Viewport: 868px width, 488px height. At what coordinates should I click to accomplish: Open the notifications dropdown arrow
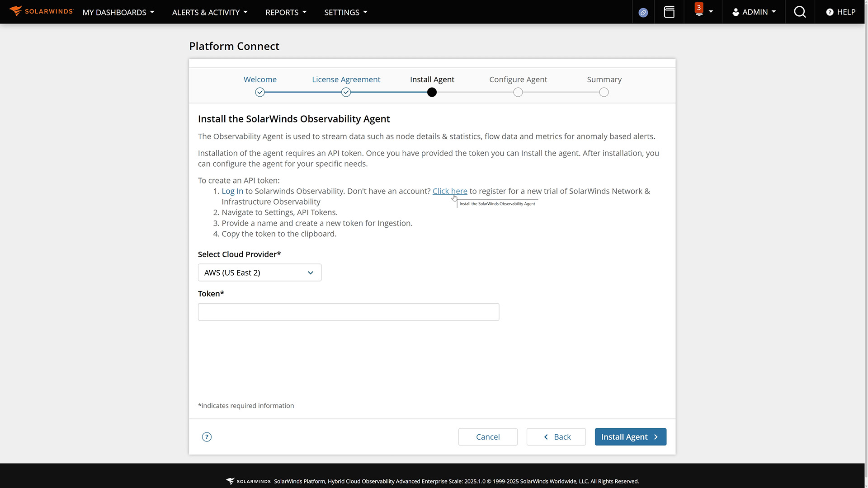coord(710,12)
